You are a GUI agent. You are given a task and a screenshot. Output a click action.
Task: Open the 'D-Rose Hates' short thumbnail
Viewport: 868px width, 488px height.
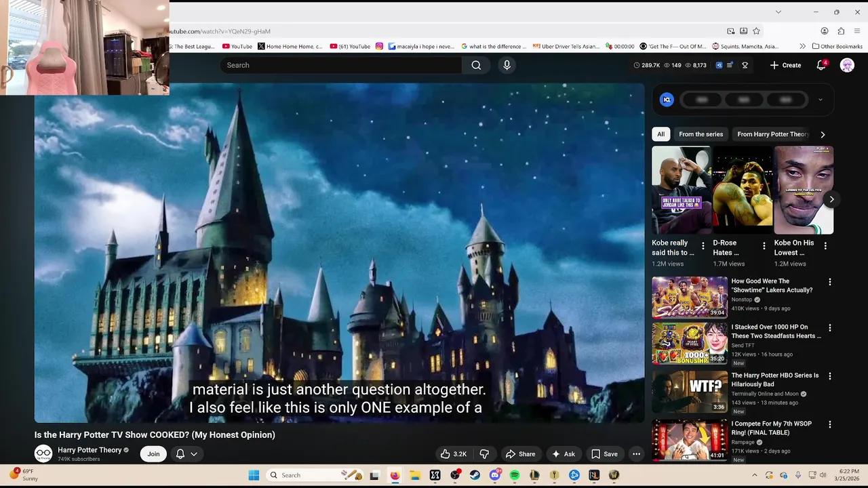[743, 190]
